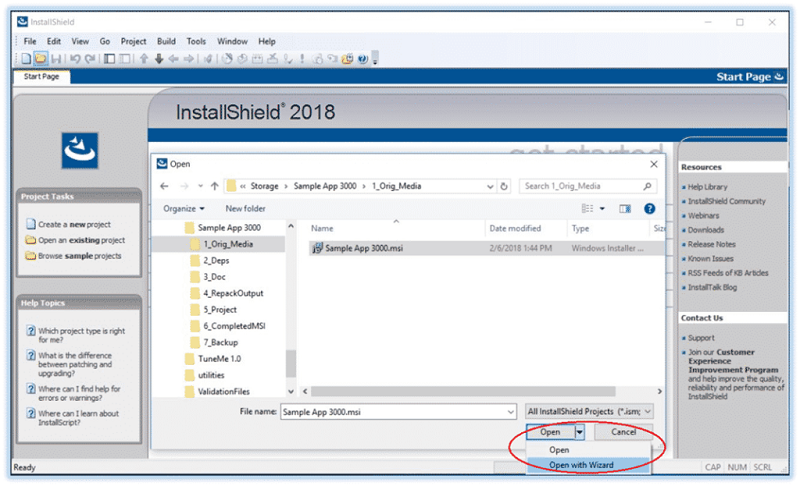This screenshot has width=800, height=486.
Task: Click the blue help icon in Open dialog
Action: click(x=649, y=209)
